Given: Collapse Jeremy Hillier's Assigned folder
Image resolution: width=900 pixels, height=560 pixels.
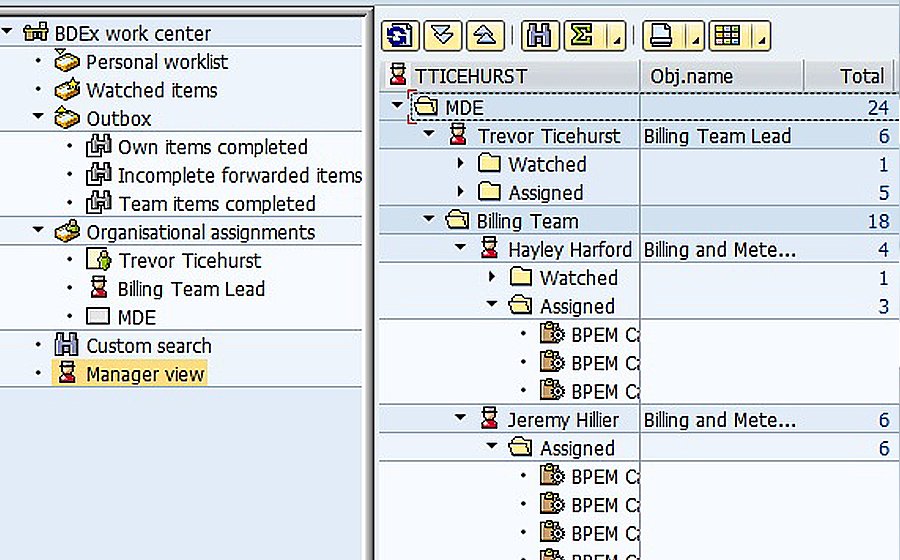Looking at the screenshot, I should point(492,445).
